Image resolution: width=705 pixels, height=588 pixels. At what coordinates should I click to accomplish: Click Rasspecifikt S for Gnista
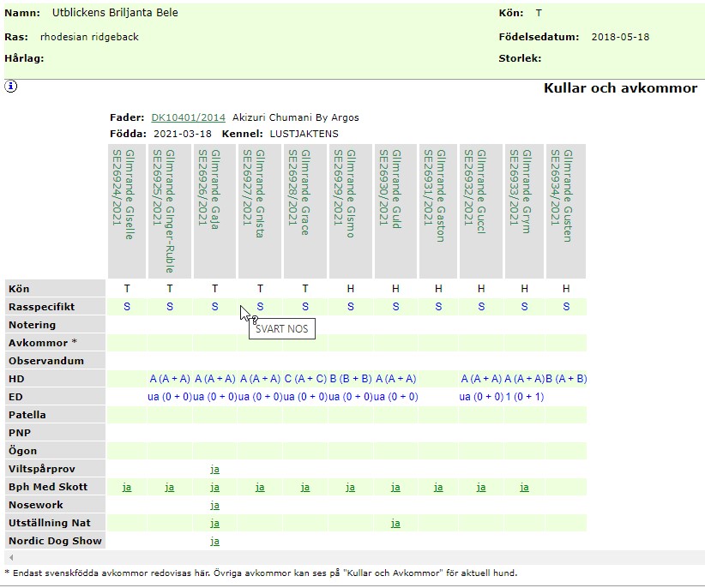[261, 307]
